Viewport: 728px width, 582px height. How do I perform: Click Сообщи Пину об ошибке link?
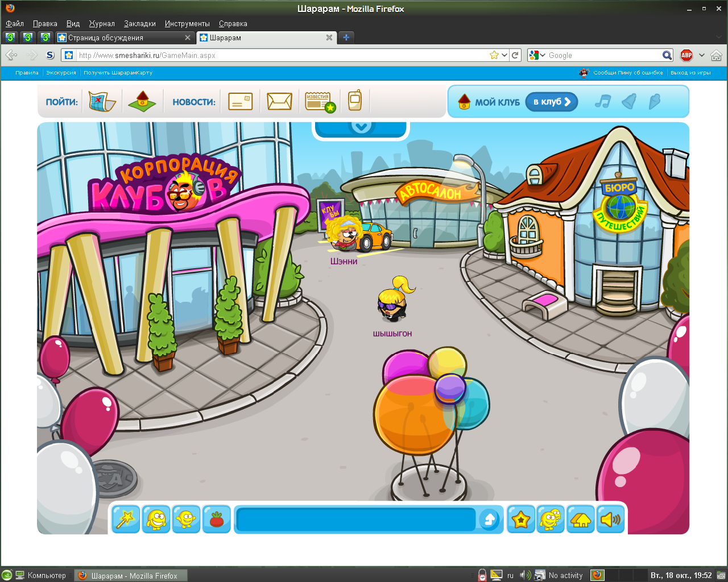point(628,73)
